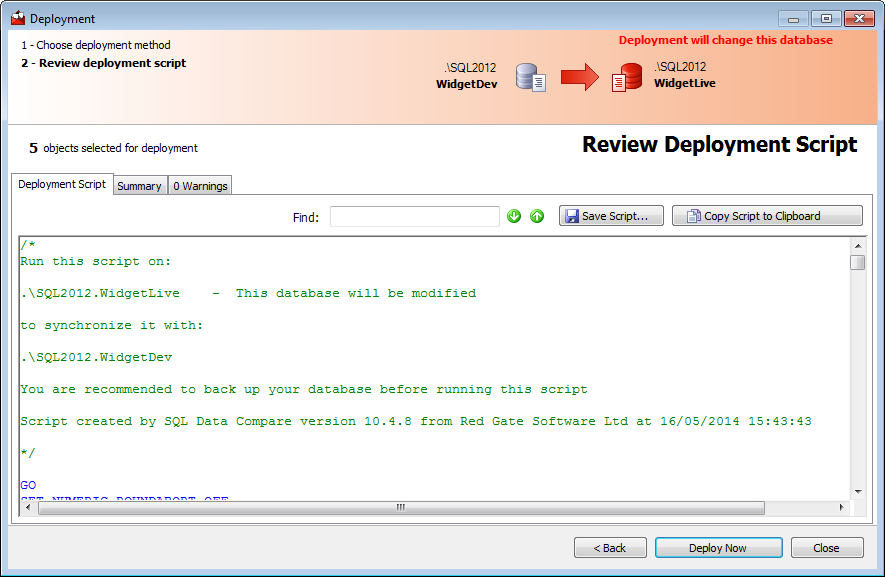
Task: Click the Close button at bottom right
Action: coord(827,548)
